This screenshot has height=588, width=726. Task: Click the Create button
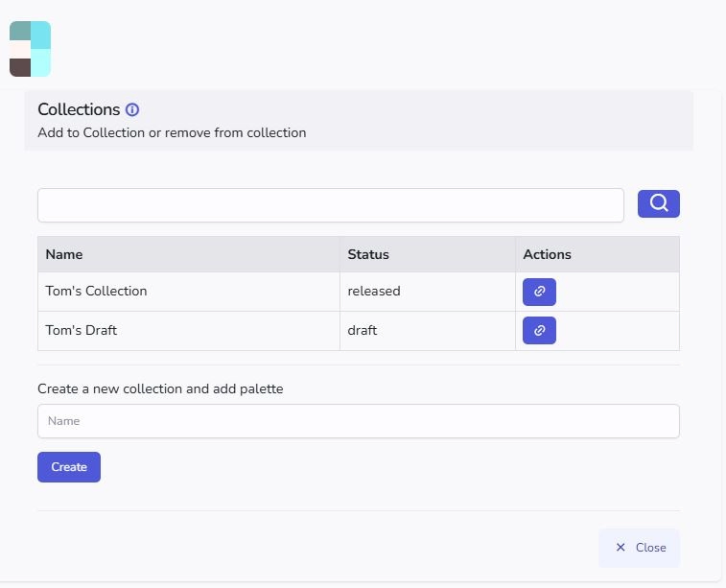(x=69, y=467)
